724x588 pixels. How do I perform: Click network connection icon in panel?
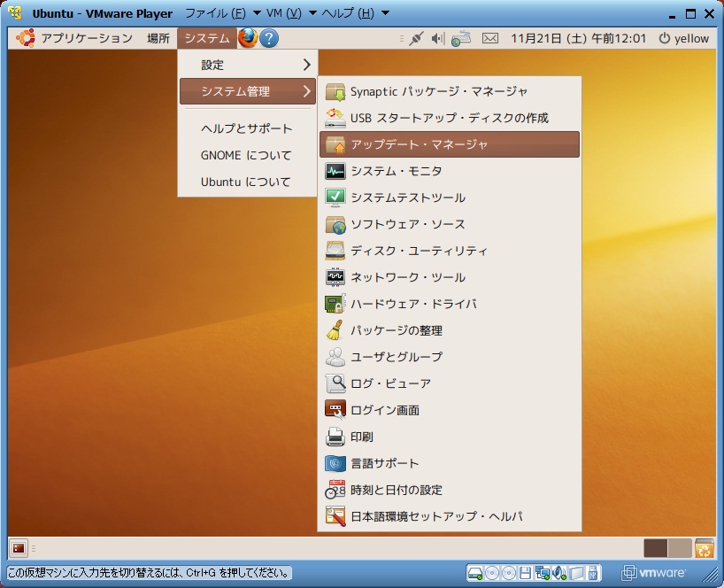416,38
